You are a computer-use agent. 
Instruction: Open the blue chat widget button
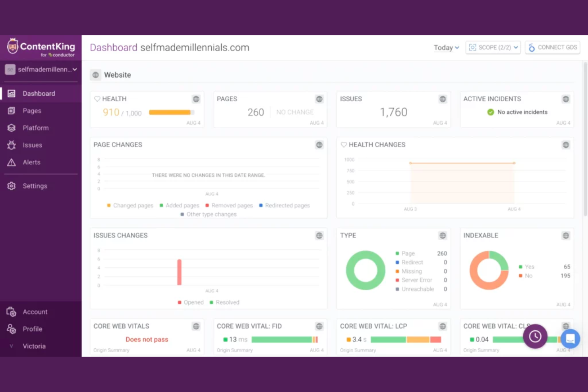click(571, 338)
